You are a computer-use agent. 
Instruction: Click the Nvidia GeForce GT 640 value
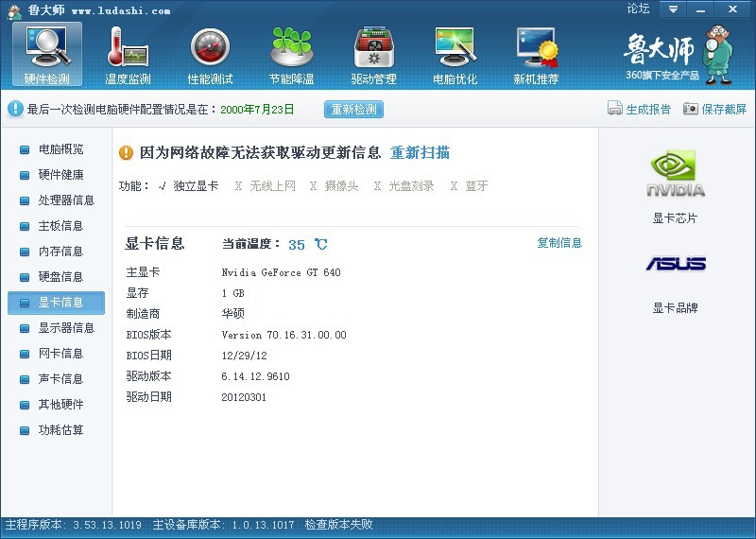pyautogui.click(x=281, y=272)
